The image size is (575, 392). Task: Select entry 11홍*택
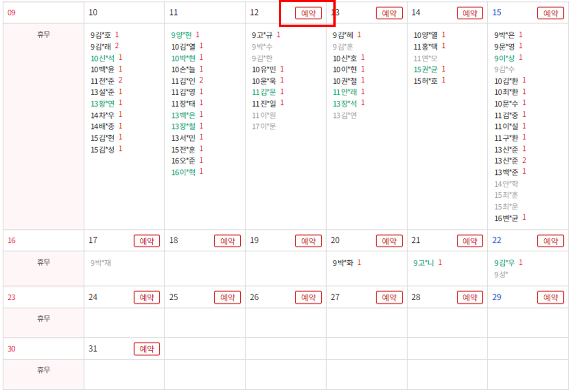[x=426, y=47]
